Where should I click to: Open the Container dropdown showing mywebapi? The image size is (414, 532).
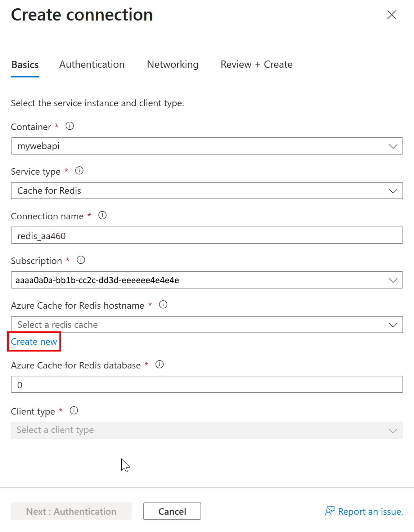[207, 146]
